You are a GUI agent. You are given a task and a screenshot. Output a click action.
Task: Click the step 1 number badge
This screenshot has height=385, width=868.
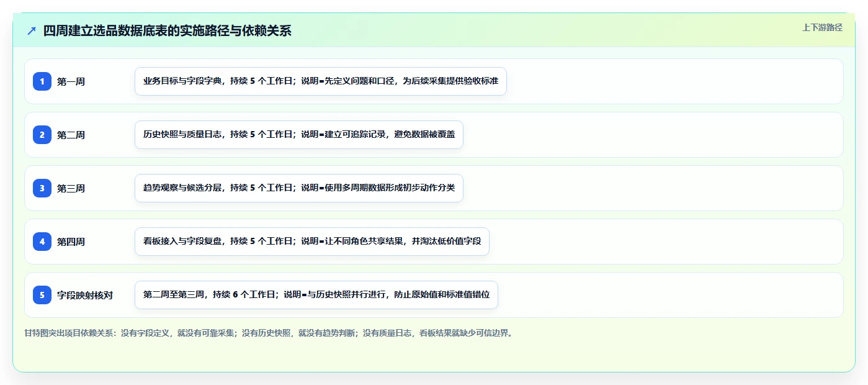pyautogui.click(x=42, y=81)
